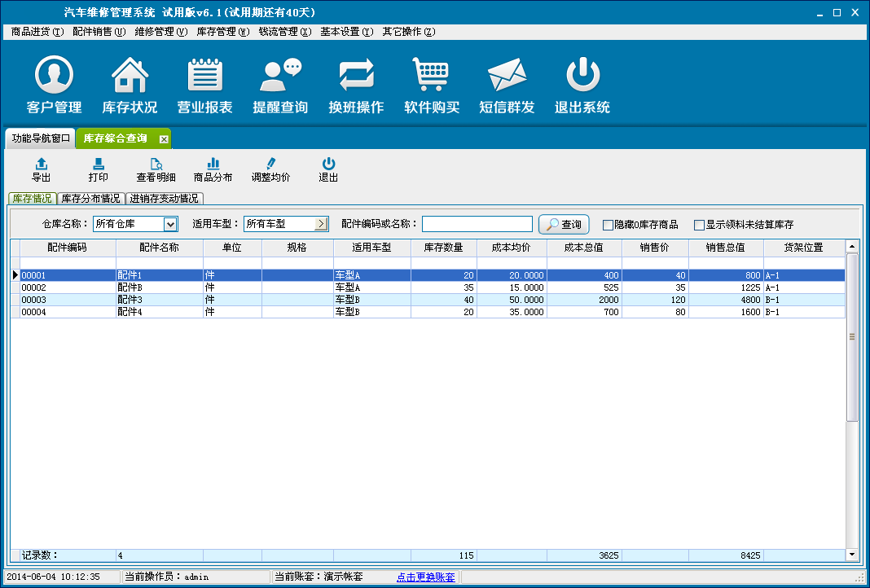Open 库存管理 menu
The image size is (870, 588).
click(x=222, y=32)
